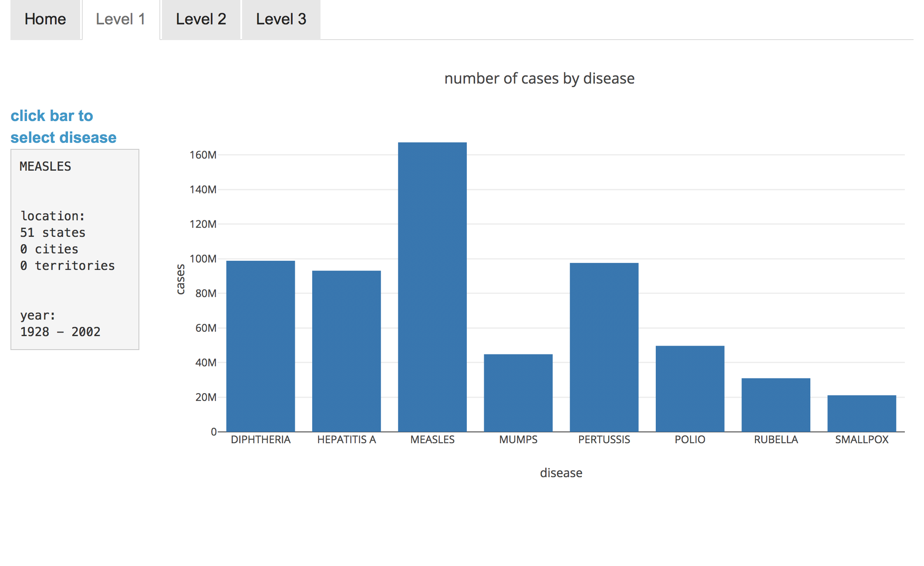Click the 'cases' y-axis title
924x566 pixels.
click(180, 279)
